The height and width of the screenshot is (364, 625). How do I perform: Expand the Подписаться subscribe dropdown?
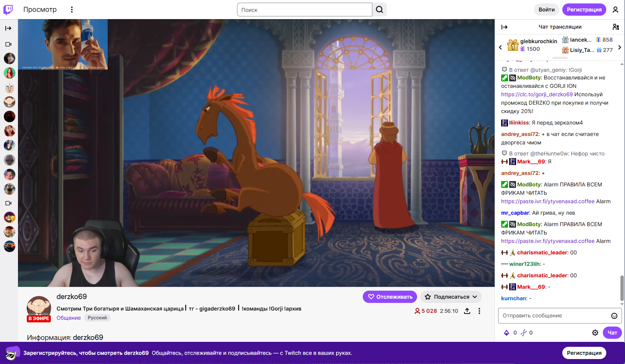451,297
